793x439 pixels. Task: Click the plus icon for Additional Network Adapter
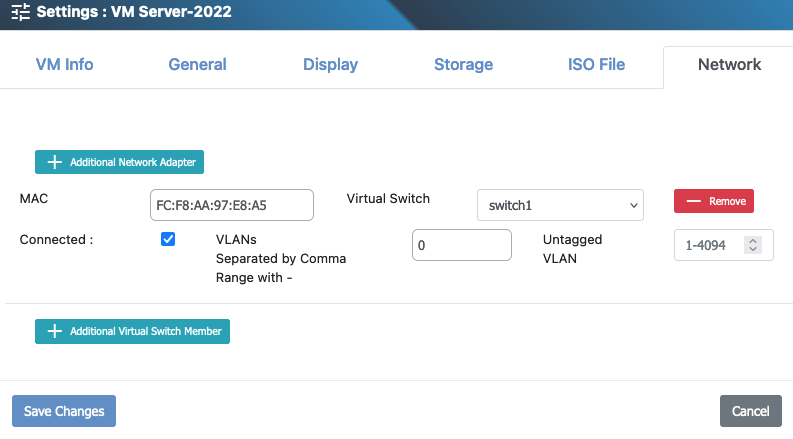[x=55, y=162]
